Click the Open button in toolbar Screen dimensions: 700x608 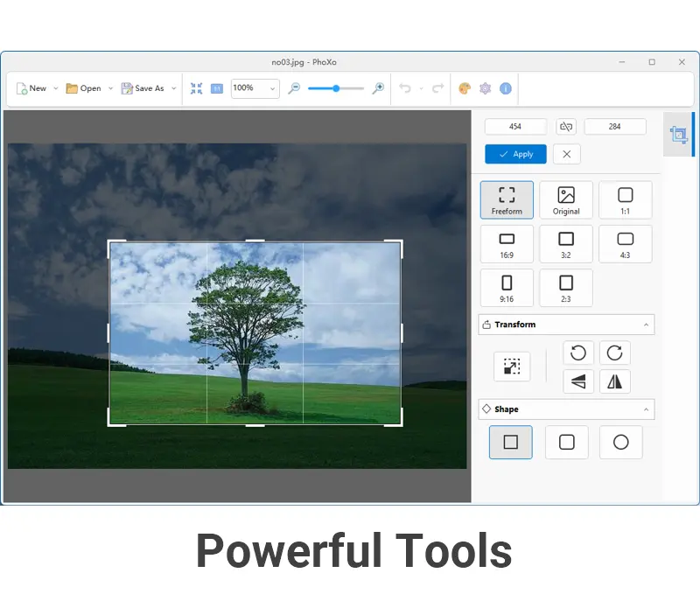(84, 88)
